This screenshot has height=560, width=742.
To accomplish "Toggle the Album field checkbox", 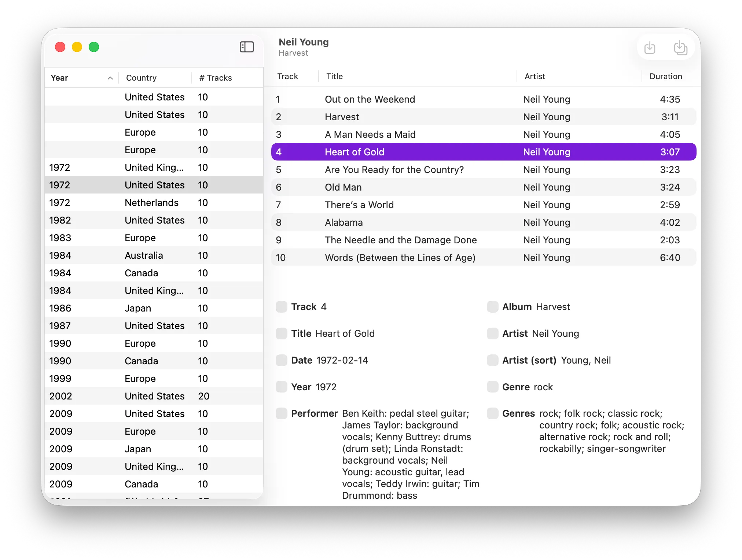I will coord(493,306).
